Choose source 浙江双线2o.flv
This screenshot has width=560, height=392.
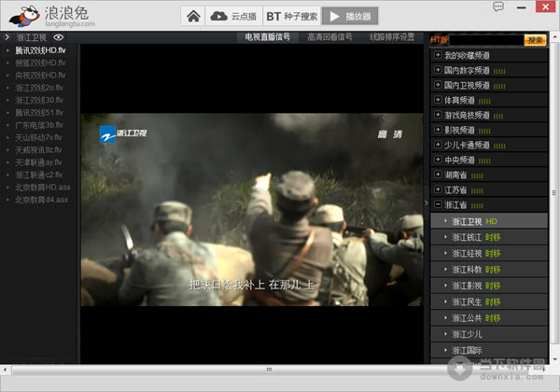[x=39, y=88]
